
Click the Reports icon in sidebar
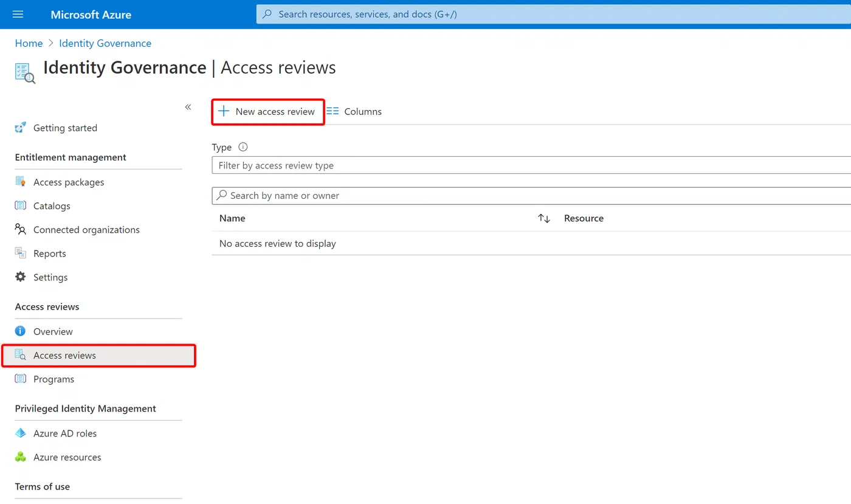(x=21, y=253)
